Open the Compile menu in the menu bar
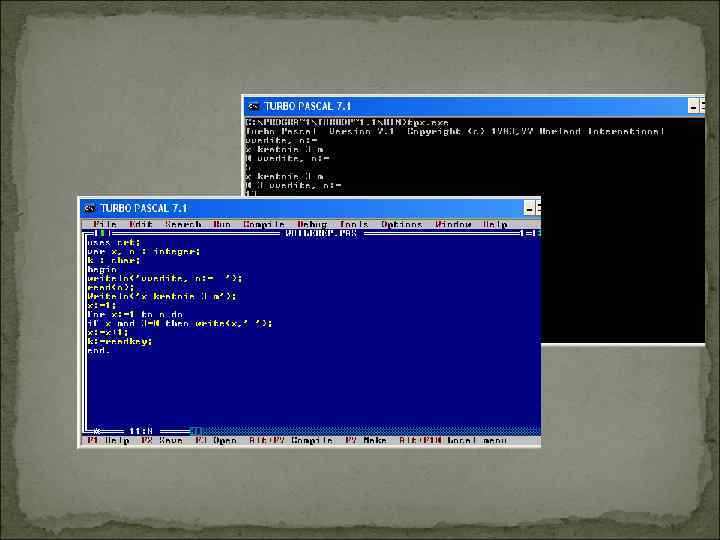The image size is (720, 540). [264, 224]
